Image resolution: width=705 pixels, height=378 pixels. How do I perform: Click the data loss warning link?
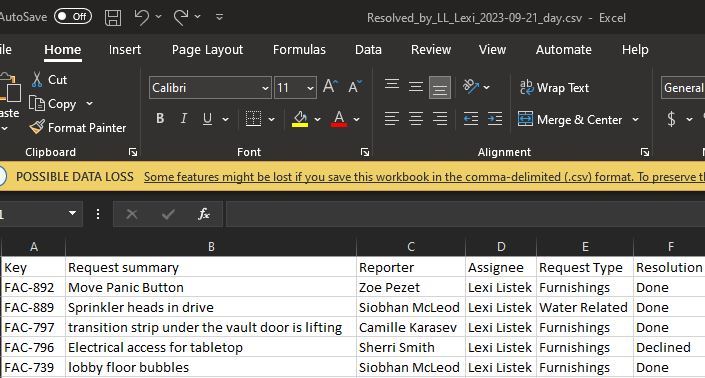point(424,177)
